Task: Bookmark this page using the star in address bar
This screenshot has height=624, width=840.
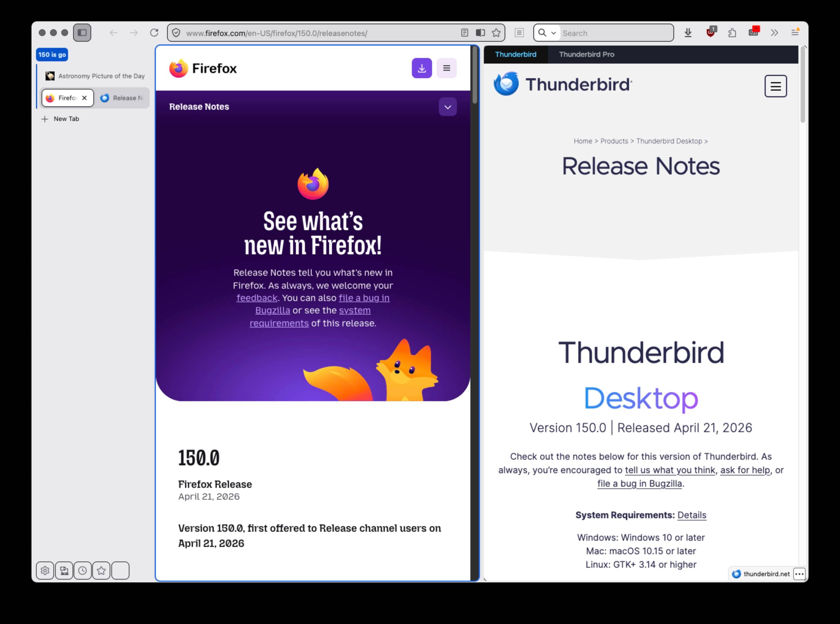Action: coord(496,33)
